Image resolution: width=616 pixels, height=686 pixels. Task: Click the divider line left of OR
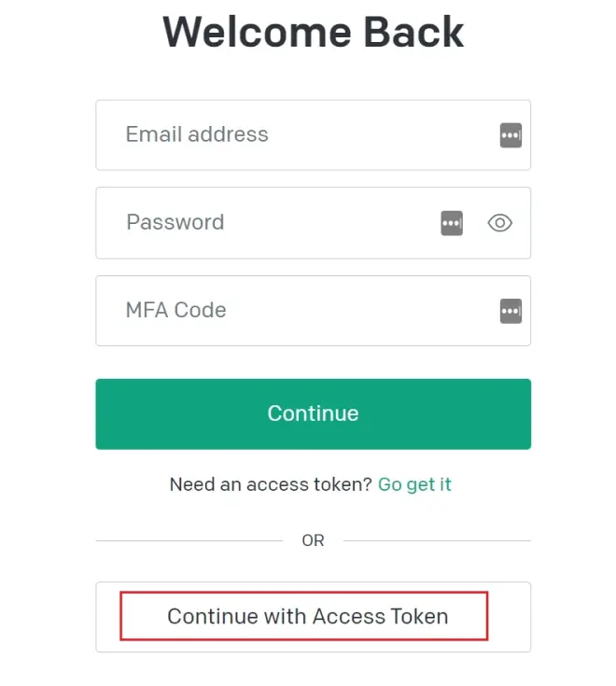pyautogui.click(x=189, y=540)
